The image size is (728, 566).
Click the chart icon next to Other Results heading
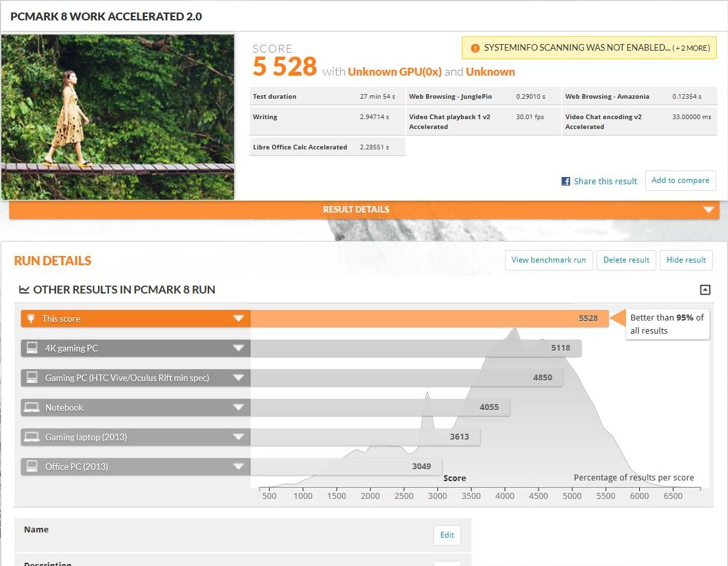pos(24,290)
